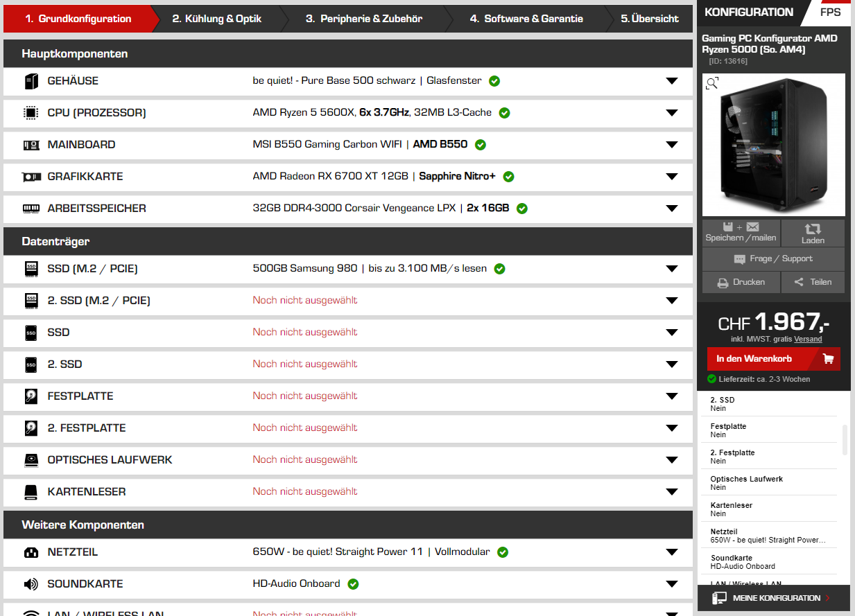Click Speichern / mailen button
The height and width of the screenshot is (616, 855).
(x=741, y=233)
